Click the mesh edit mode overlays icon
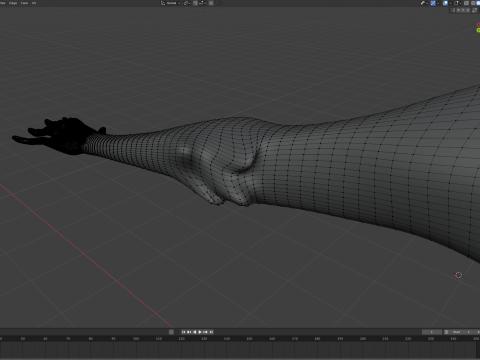The width and height of the screenshot is (480, 360). [x=456, y=3]
